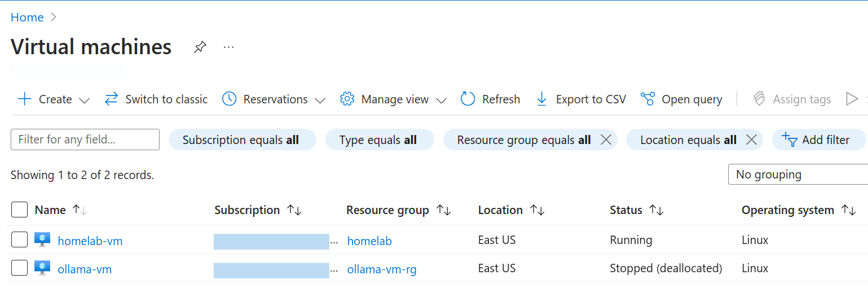Expand the Create dropdown chevron
The image size is (868, 292).
84,101
